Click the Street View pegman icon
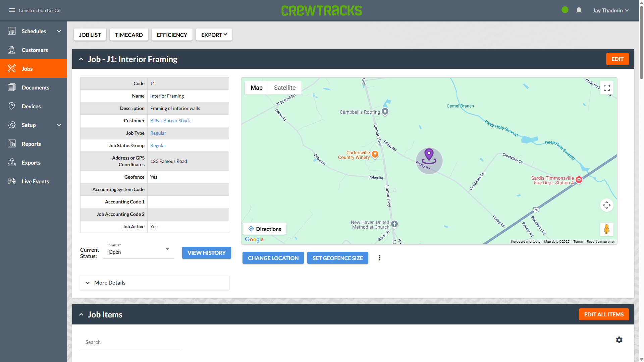Screen dimensions: 644x362 (x=606, y=229)
